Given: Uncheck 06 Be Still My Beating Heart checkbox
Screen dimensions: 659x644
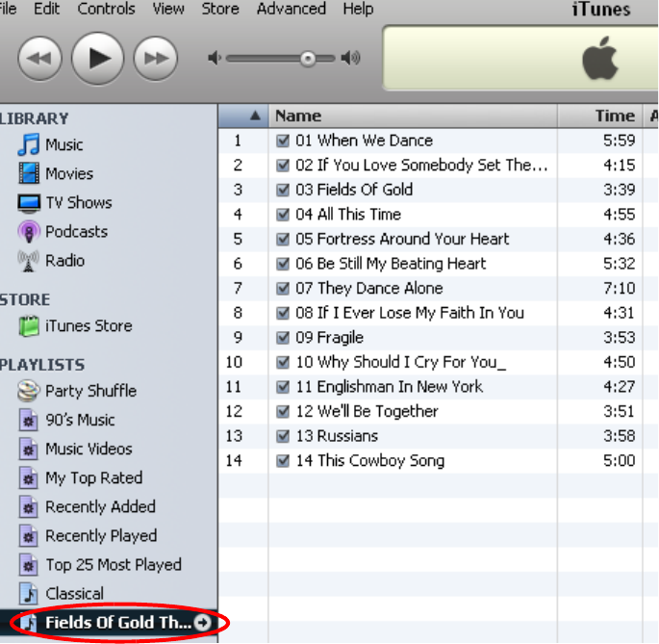Looking at the screenshot, I should pyautogui.click(x=283, y=264).
